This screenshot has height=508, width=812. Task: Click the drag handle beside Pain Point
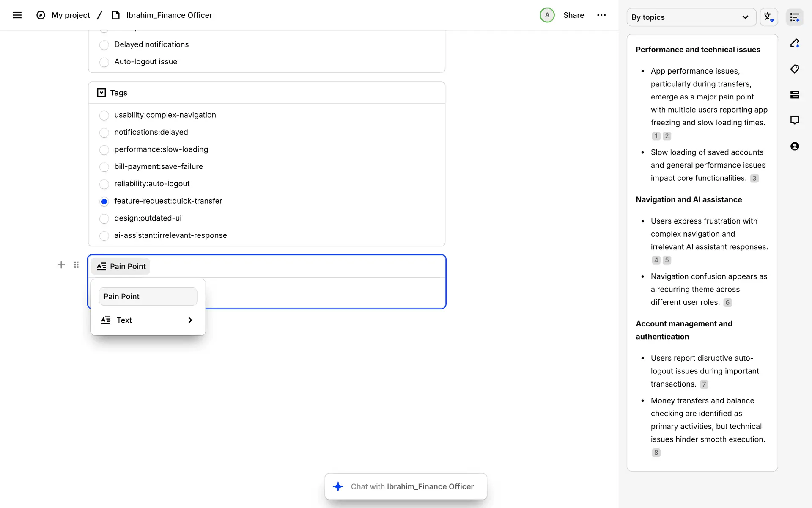(x=76, y=265)
